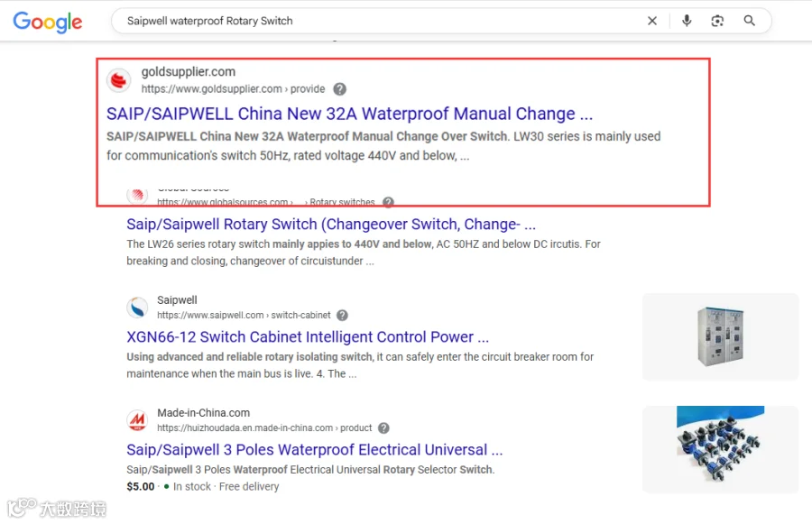
Task: Open Saip/Saipwell 3 Poles Waterproof Electrical result
Action: click(314, 450)
